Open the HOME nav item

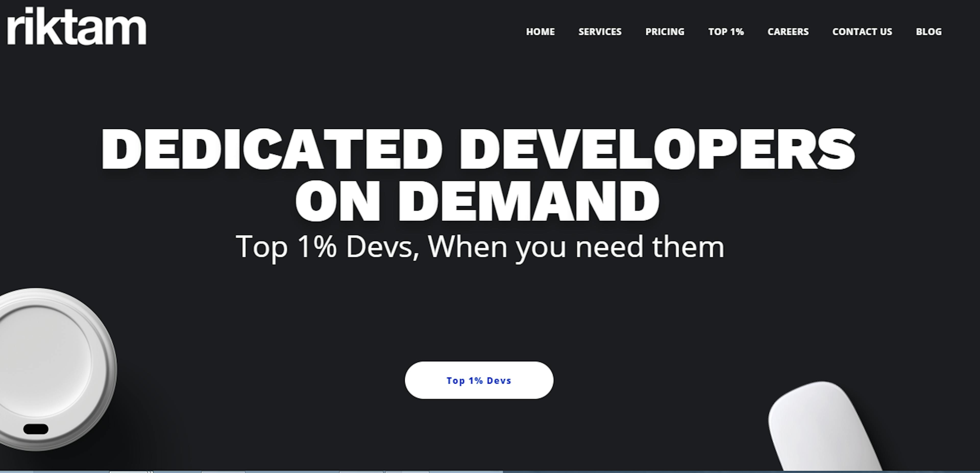[540, 32]
